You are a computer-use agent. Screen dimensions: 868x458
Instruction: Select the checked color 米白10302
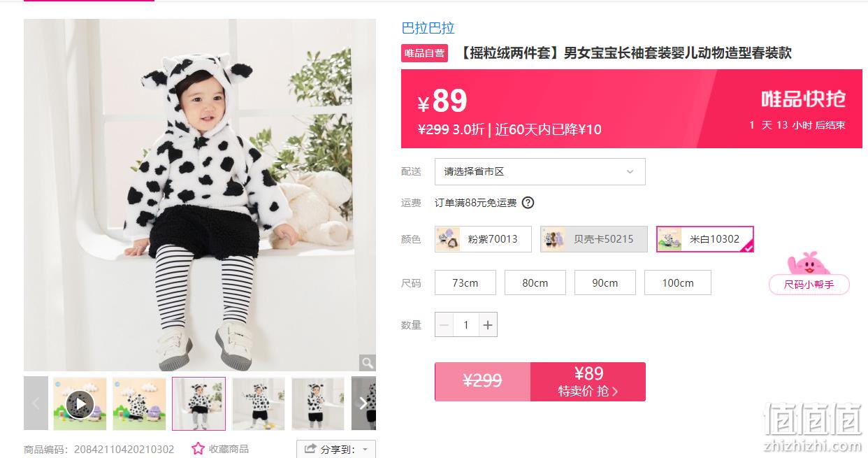pos(705,239)
